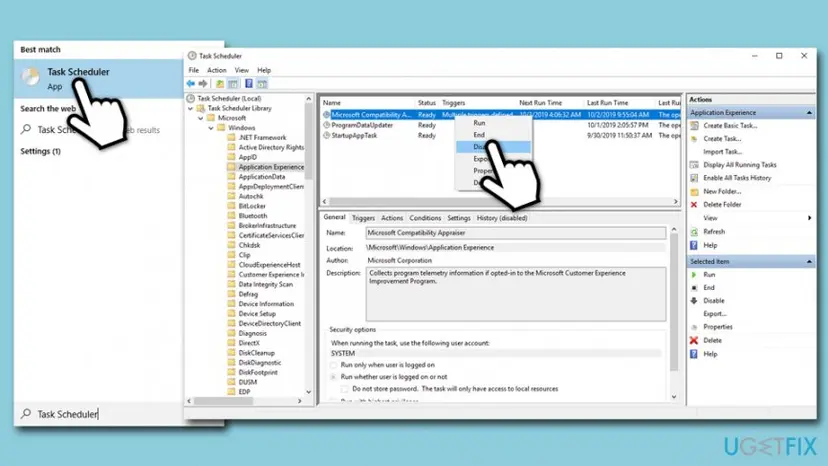Click the Task Scheduler app icon in search results

point(30,77)
